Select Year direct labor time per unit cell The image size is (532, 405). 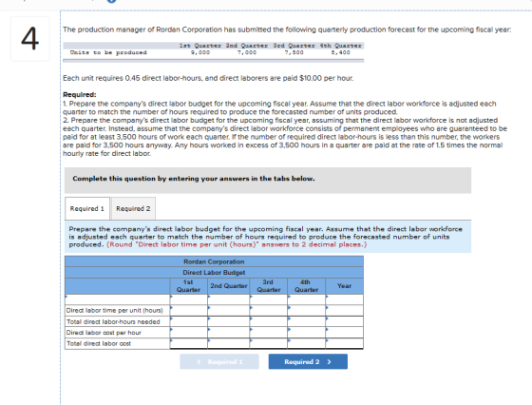[x=344, y=310]
